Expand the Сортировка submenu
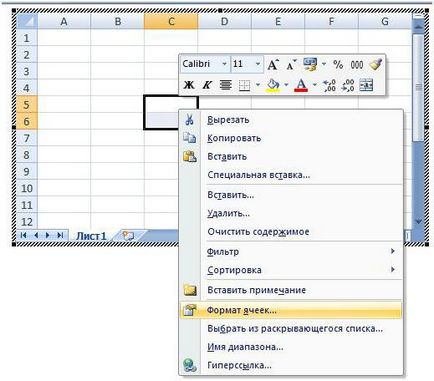This screenshot has width=434, height=381. click(291, 270)
